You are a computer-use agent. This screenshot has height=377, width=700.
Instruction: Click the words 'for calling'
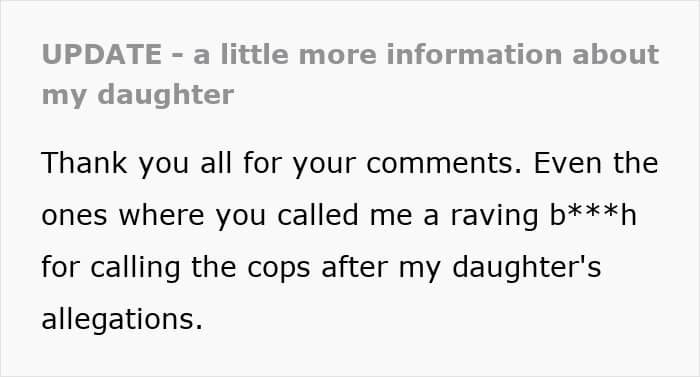pos(111,268)
